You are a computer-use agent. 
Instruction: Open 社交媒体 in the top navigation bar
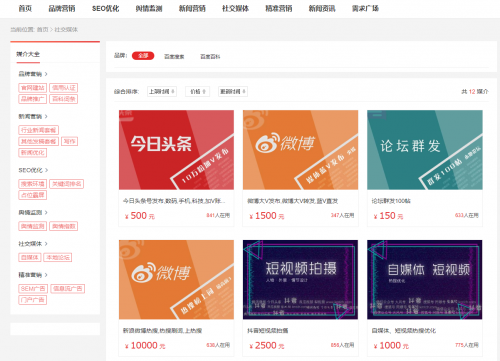pos(235,8)
